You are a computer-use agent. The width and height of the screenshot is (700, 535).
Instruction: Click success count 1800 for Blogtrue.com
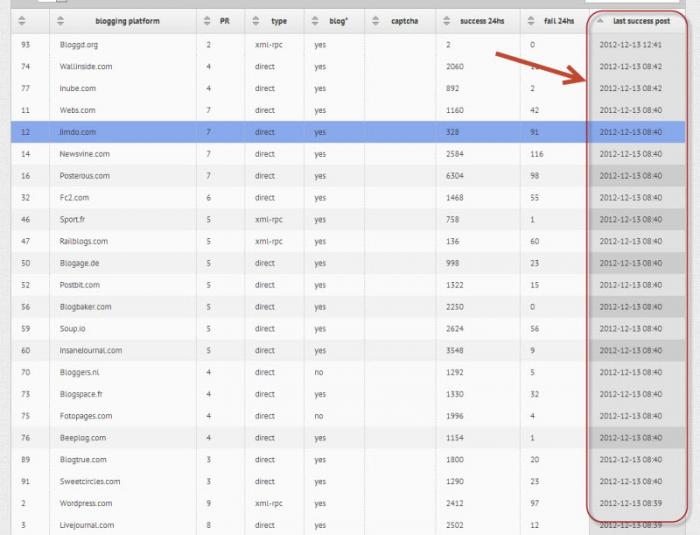(x=454, y=460)
